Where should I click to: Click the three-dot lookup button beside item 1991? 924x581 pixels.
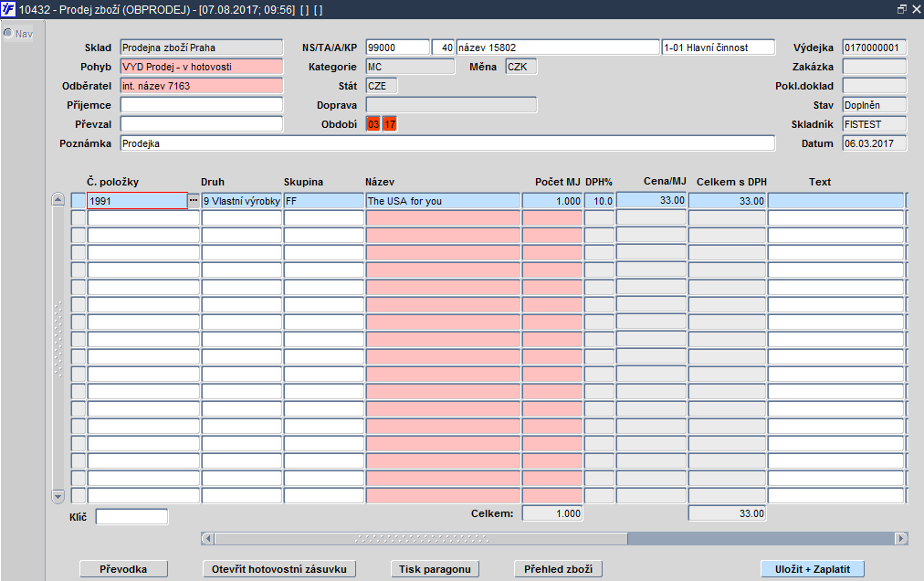194,201
